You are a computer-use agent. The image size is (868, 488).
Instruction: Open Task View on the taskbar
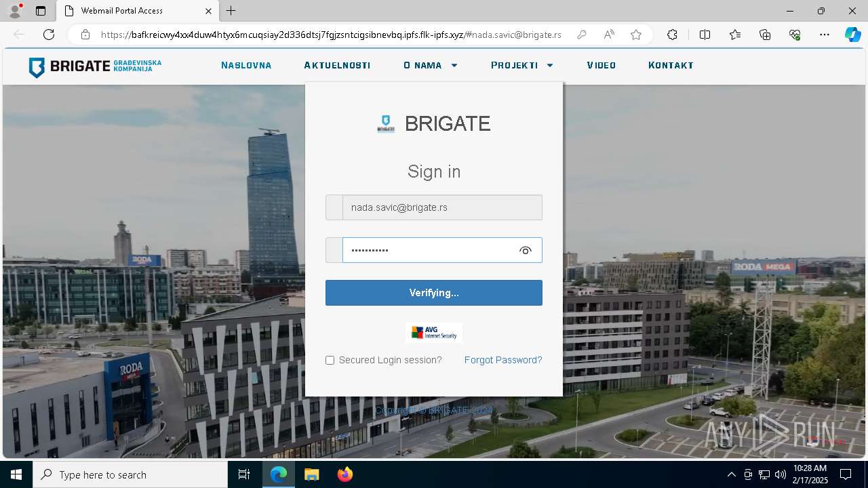[x=244, y=474]
